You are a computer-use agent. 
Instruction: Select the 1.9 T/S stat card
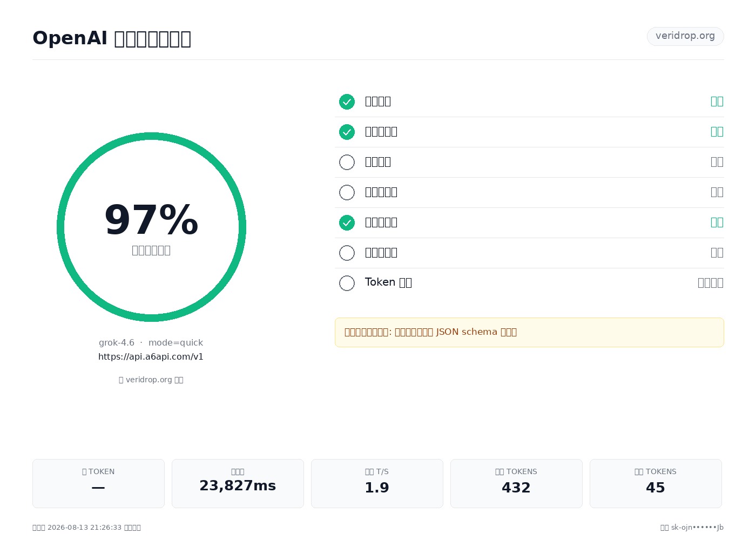click(377, 483)
